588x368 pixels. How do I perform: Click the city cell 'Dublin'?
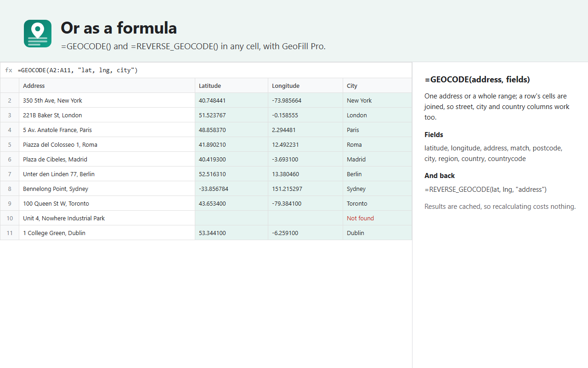tap(378, 233)
